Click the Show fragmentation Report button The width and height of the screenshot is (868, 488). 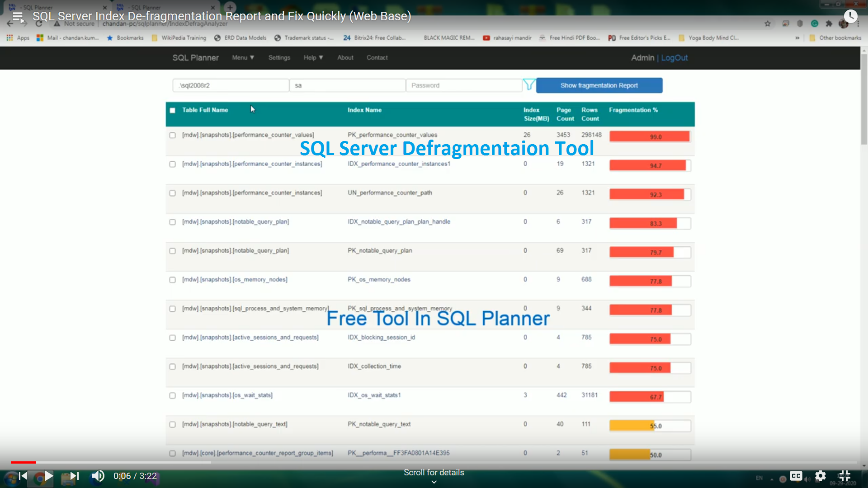pyautogui.click(x=599, y=85)
